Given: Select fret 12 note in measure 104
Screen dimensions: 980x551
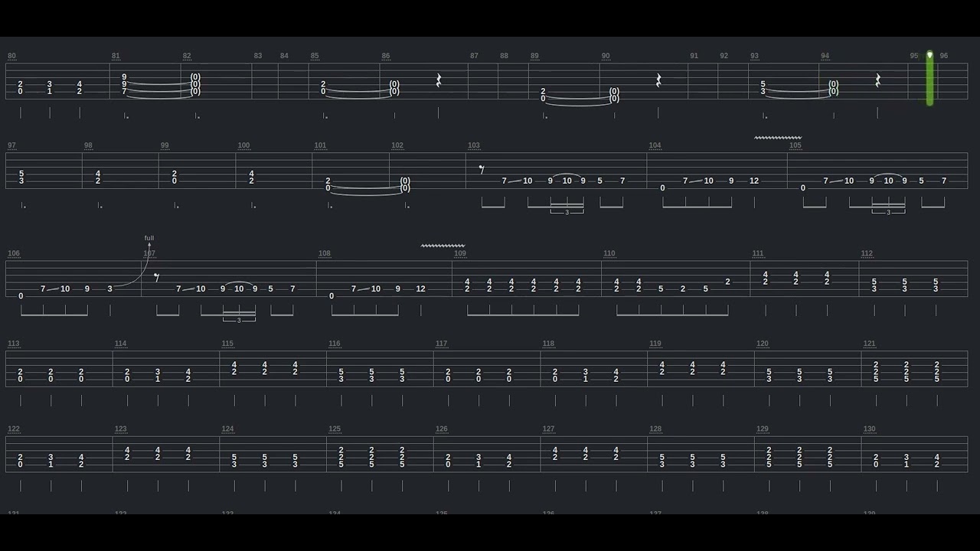Looking at the screenshot, I should point(754,181).
